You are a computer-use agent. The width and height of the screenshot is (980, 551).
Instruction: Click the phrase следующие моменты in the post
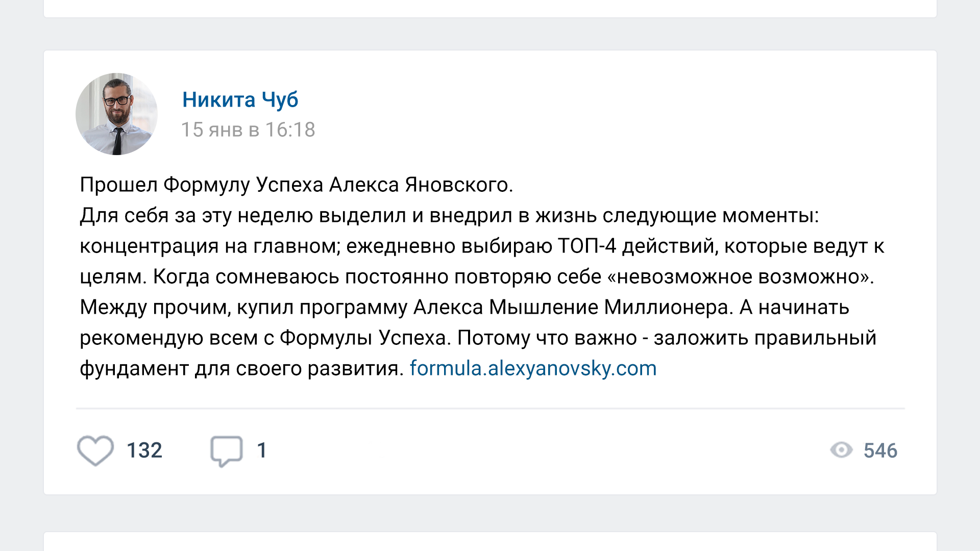[x=710, y=215]
